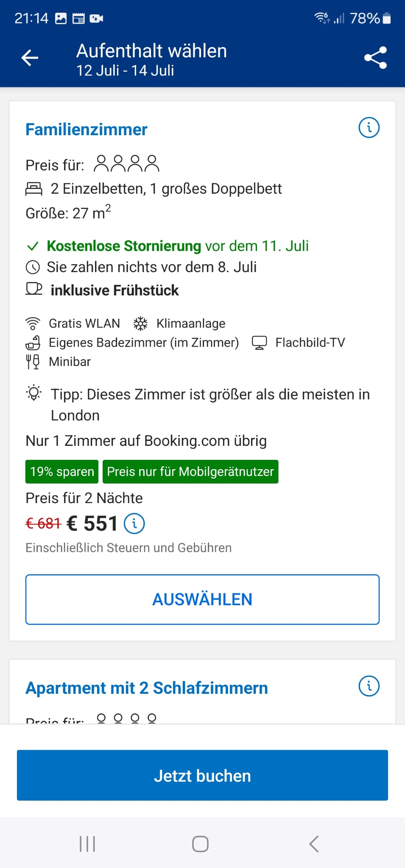Screen dimensions: 405x868
Task: Tap the 19% sparen badge
Action: pyautogui.click(x=62, y=472)
